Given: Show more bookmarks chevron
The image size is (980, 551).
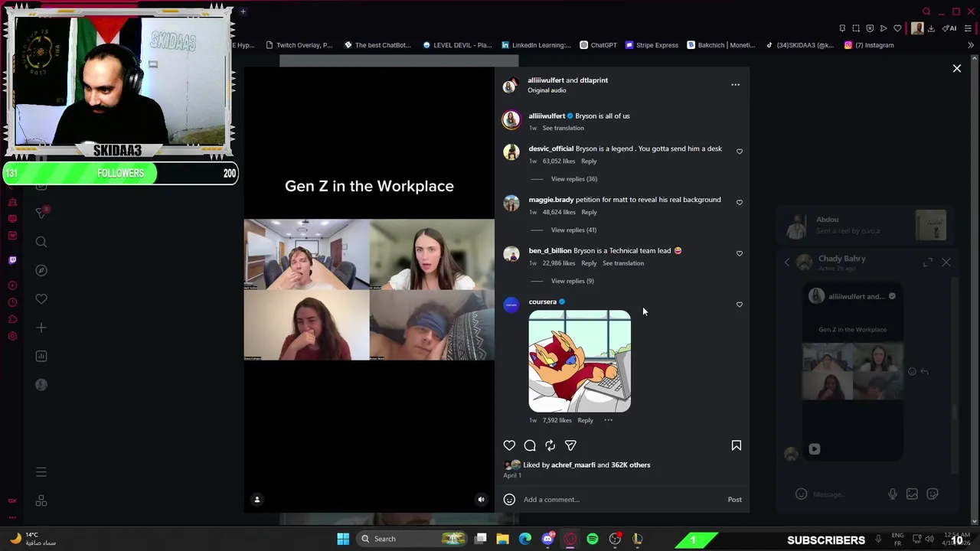Looking at the screenshot, I should click(x=971, y=45).
